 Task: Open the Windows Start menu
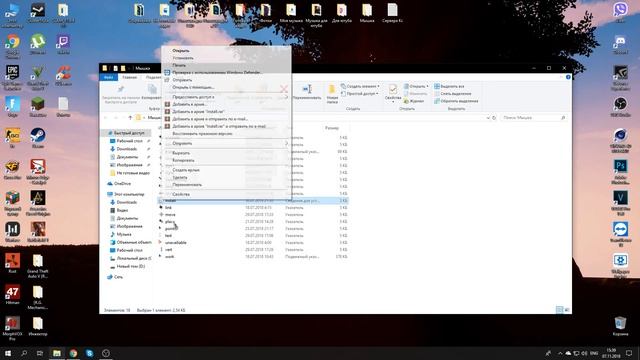coord(8,353)
